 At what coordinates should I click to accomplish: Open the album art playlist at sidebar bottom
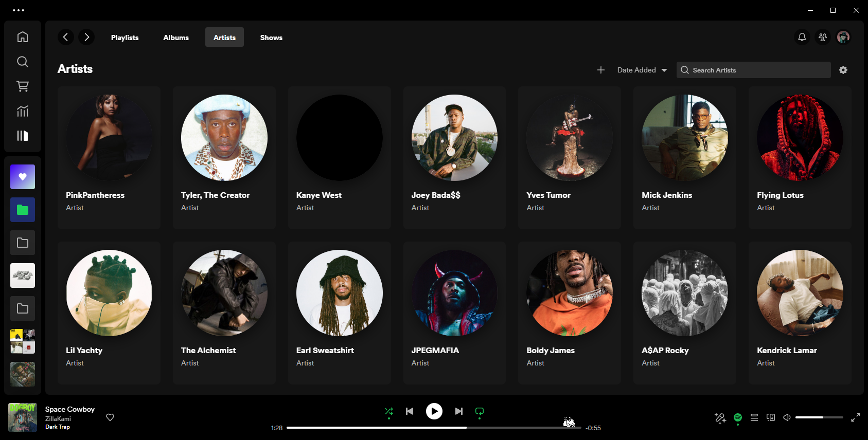pyautogui.click(x=23, y=374)
